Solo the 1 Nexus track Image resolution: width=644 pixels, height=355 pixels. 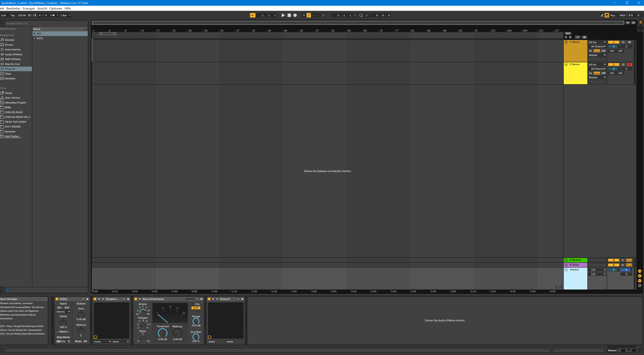tap(623, 42)
